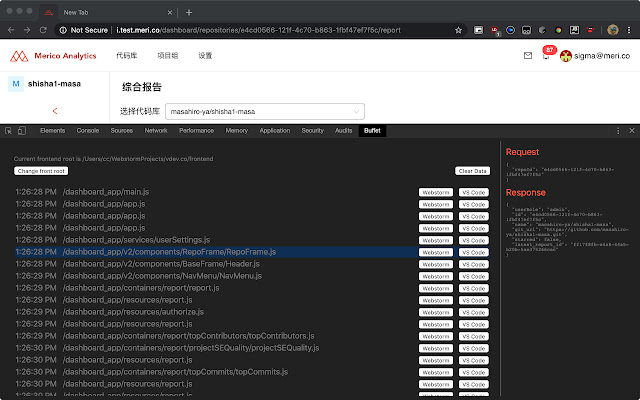
Task: Click the sigma@meri.co user avatar
Action: click(565, 56)
